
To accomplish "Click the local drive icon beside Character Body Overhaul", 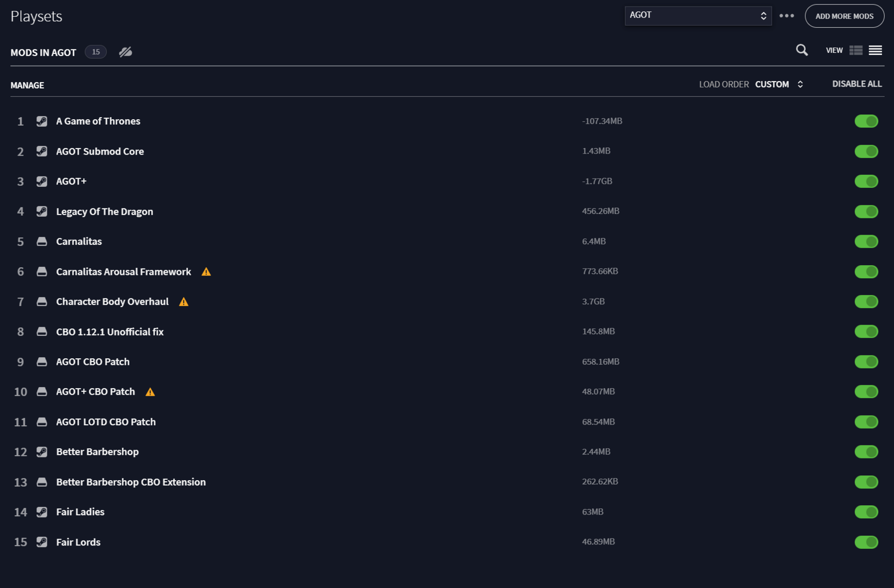I will 42,302.
